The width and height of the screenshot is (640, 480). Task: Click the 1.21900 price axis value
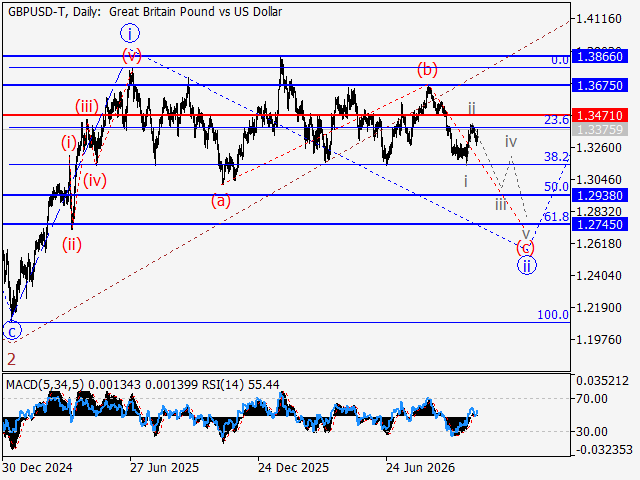click(599, 308)
